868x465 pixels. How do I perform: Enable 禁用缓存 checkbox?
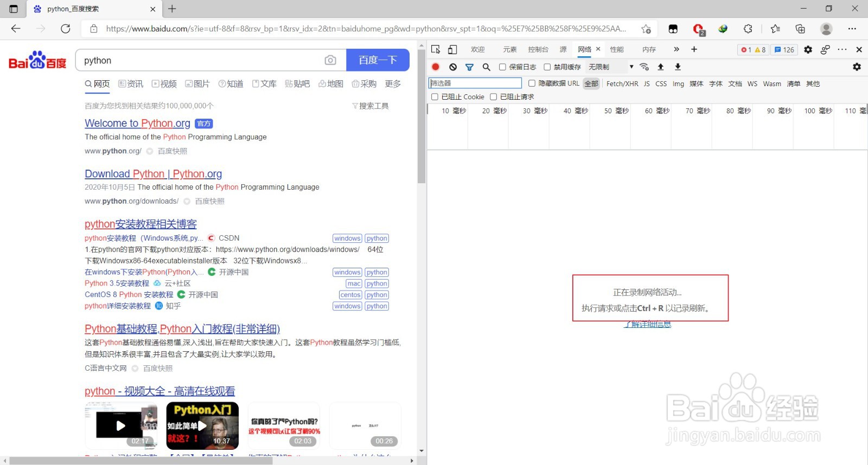[x=547, y=67]
